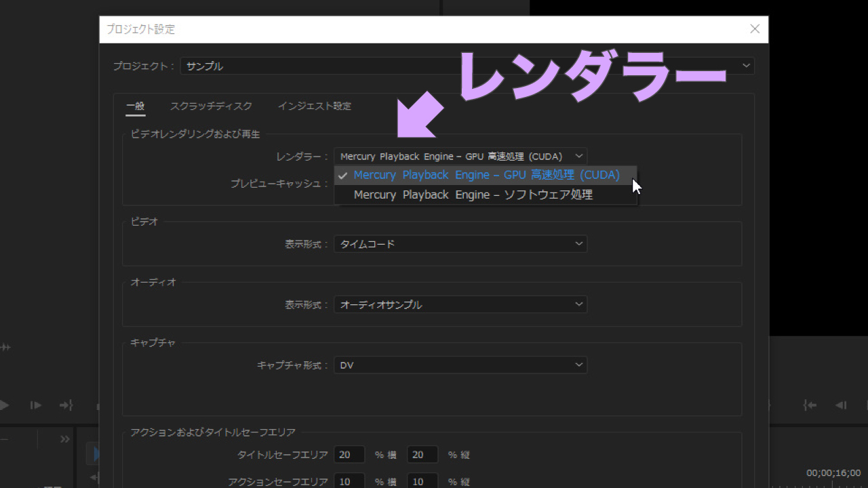868x488 pixels.
Task: Select Mercury Playback Engine ソフトウェア処理 option
Action: (486, 195)
